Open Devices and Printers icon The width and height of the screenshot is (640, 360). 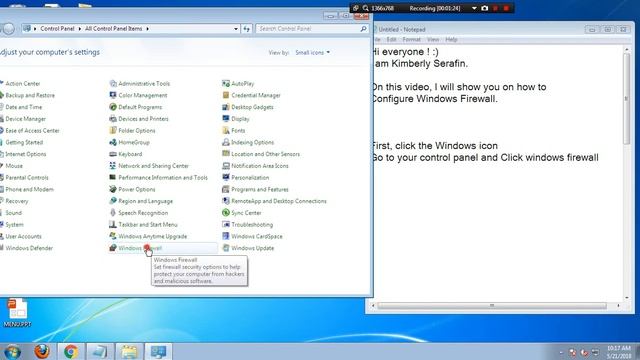click(113, 119)
